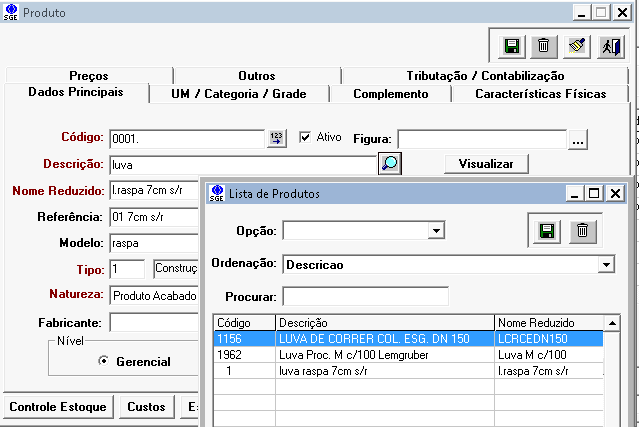Click the exit door icon

[x=609, y=46]
